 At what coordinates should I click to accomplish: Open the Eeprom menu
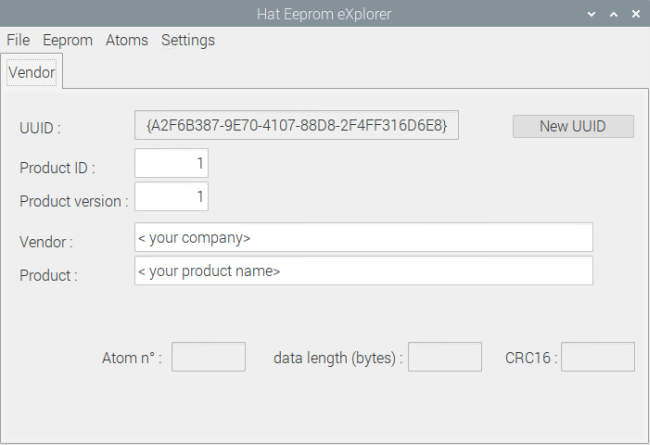[68, 40]
